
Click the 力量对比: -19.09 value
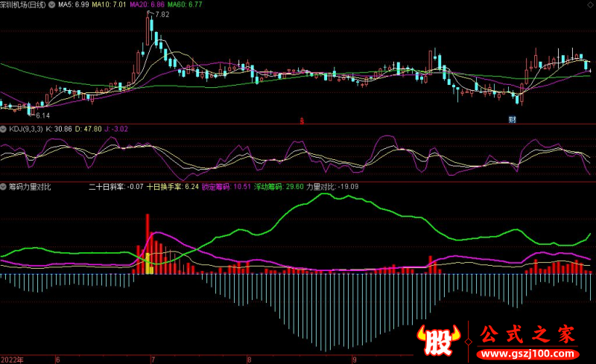click(332, 187)
